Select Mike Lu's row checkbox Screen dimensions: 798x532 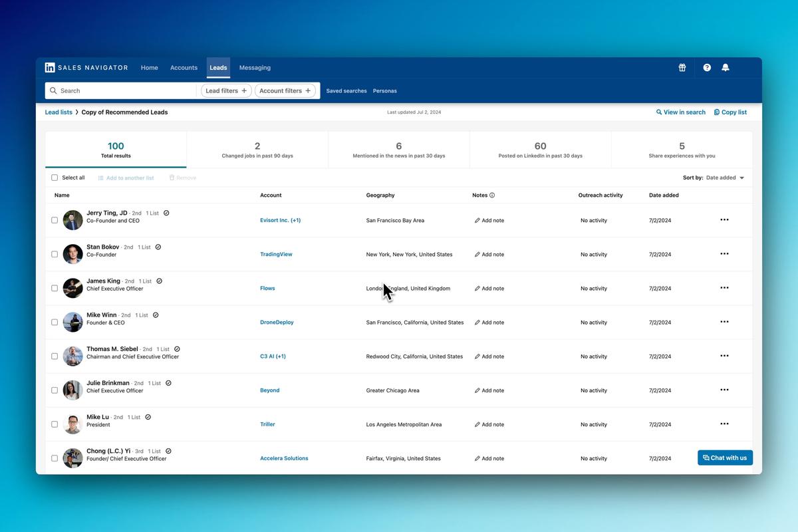(x=55, y=424)
